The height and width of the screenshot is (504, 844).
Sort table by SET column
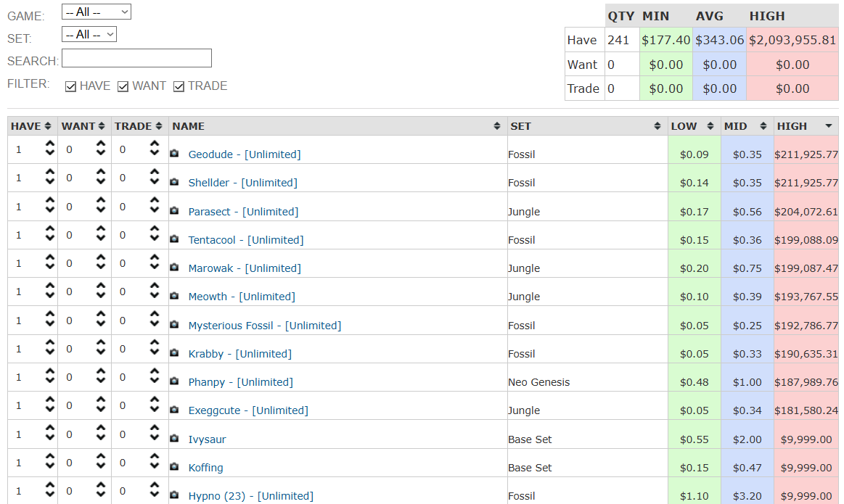point(586,126)
